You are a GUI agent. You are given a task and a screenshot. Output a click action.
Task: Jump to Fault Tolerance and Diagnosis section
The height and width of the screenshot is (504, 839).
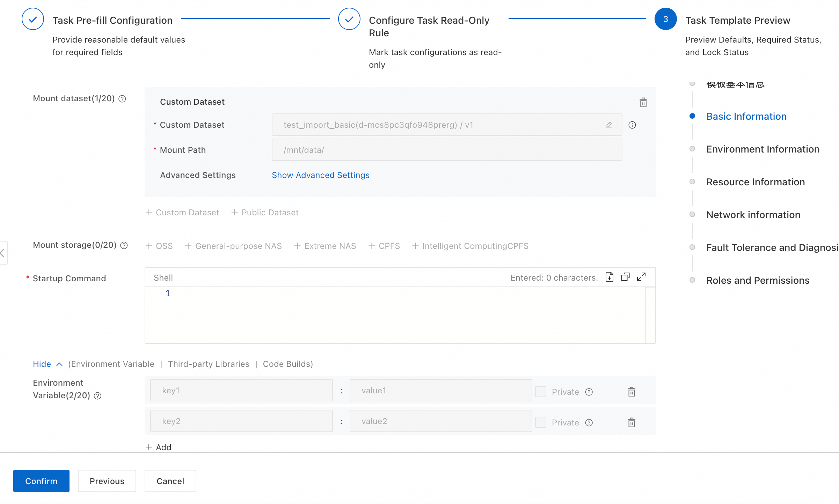[772, 247]
